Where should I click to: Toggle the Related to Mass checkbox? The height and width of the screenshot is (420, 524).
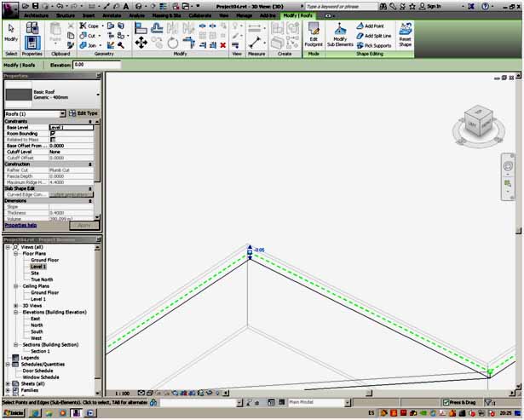(53, 140)
